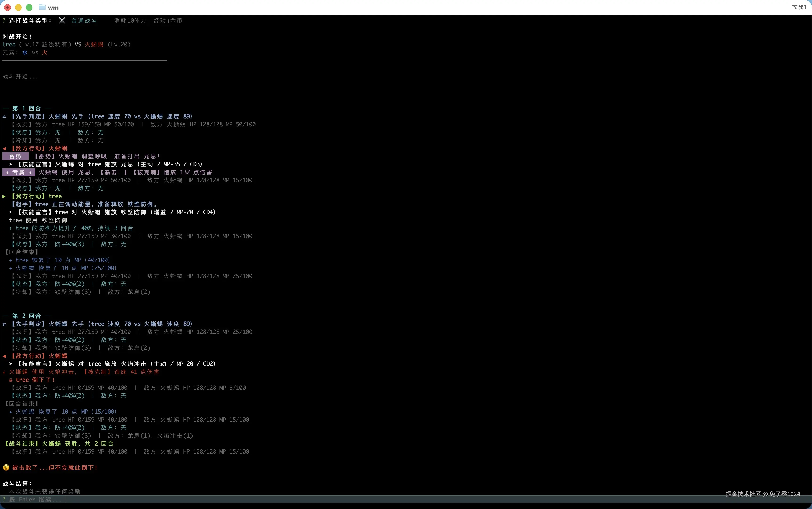812x509 pixels.
Task: Click the 第 1 回合 round header
Action: [27, 108]
